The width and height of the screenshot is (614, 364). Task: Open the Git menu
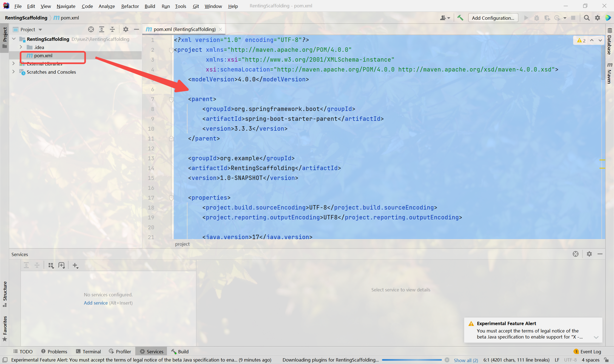click(x=196, y=6)
